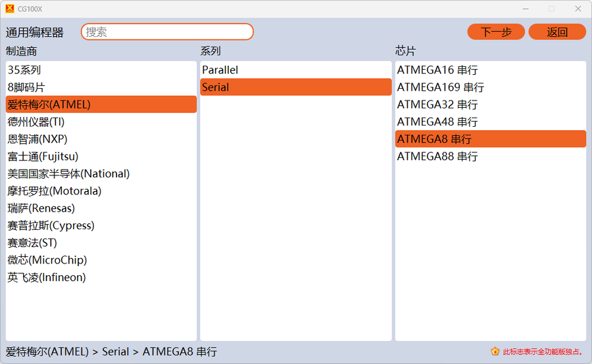Viewport: 592px width, 364px height.
Task: Choose ATMEGA16 串行 chip
Action: coord(437,70)
